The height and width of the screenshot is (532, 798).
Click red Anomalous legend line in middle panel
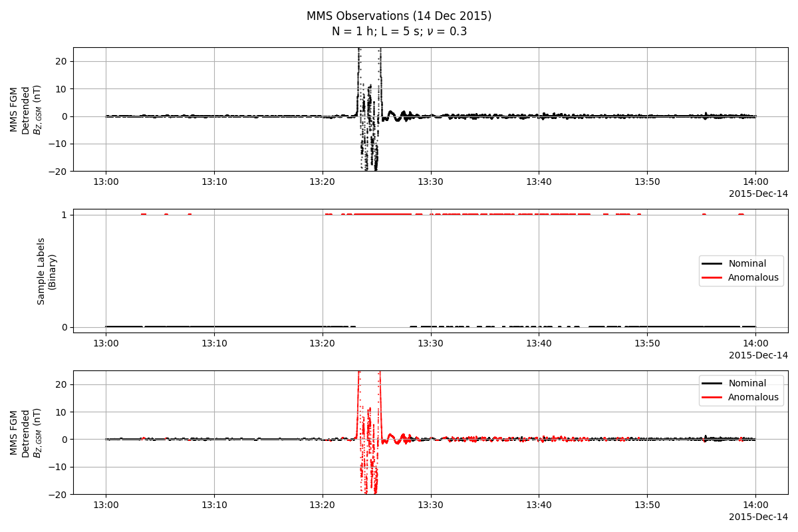point(713,277)
